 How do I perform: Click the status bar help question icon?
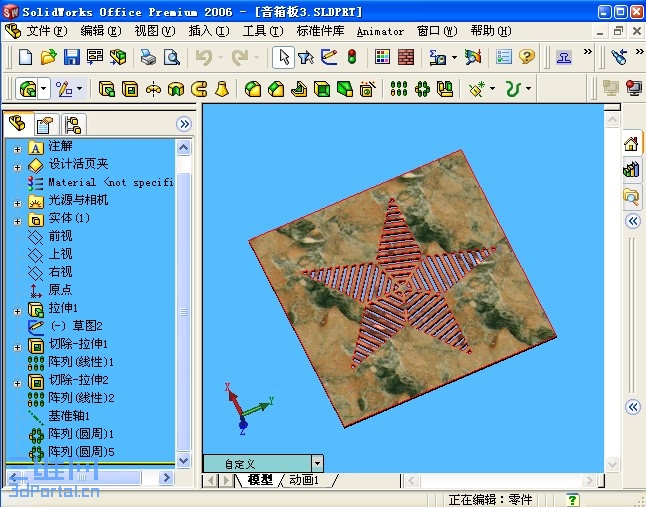tap(573, 500)
